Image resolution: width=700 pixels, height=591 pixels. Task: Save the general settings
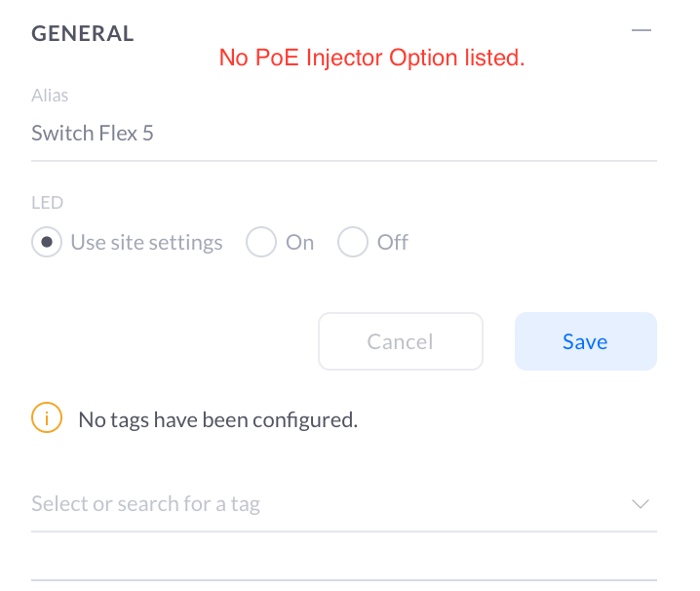point(585,341)
